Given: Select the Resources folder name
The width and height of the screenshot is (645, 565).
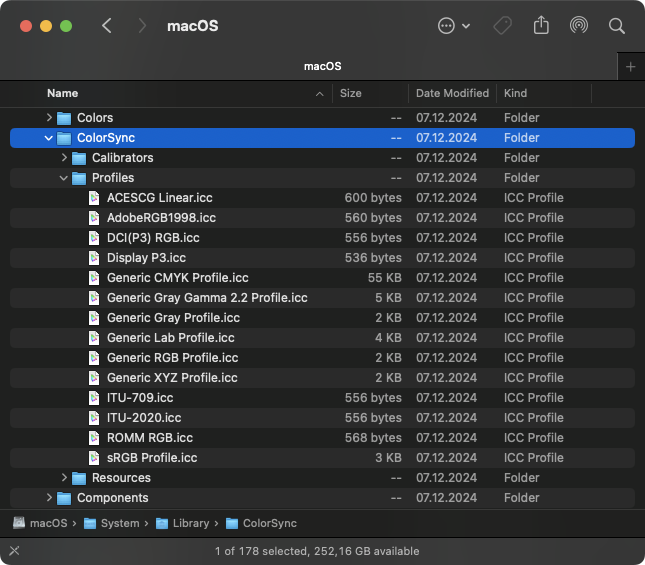Looking at the screenshot, I should pos(121,478).
